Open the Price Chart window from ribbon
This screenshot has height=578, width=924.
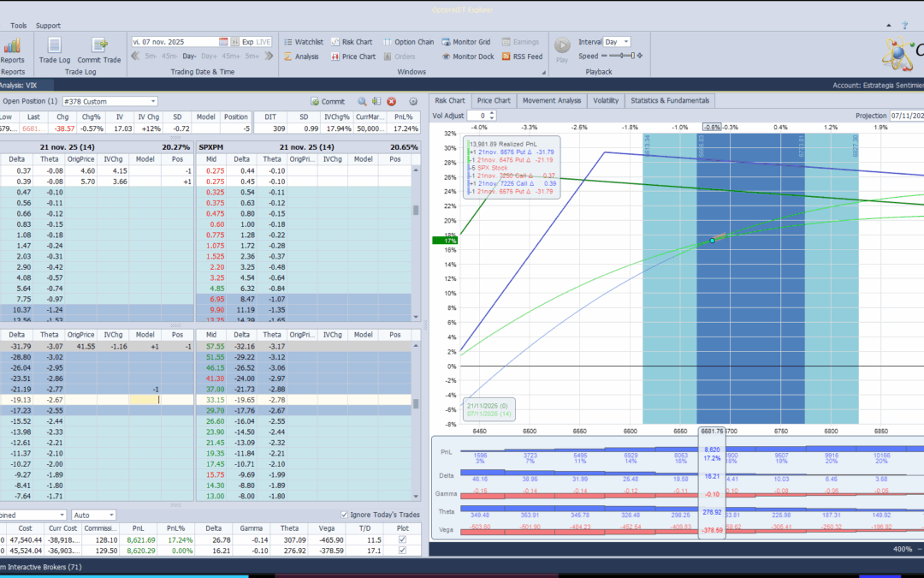point(353,57)
